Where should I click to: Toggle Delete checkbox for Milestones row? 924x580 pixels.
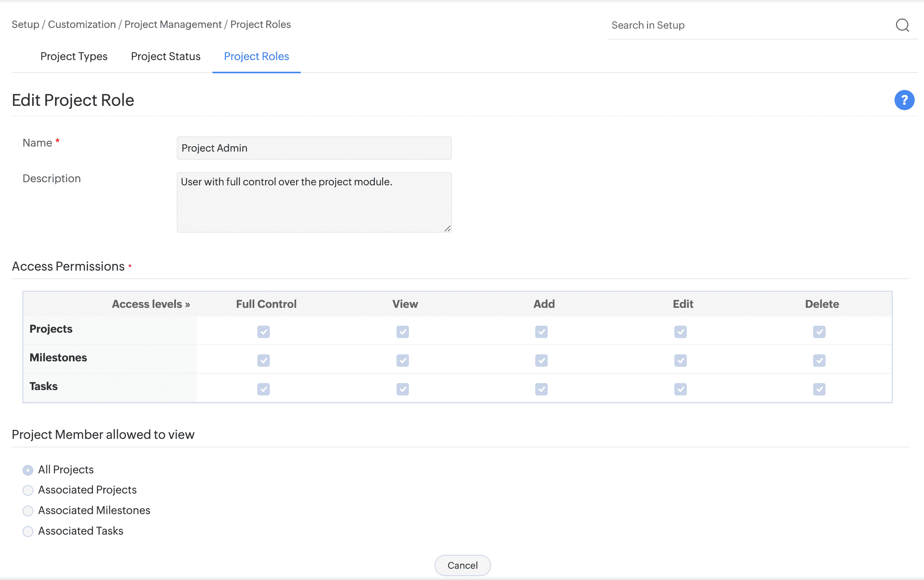[x=819, y=361]
